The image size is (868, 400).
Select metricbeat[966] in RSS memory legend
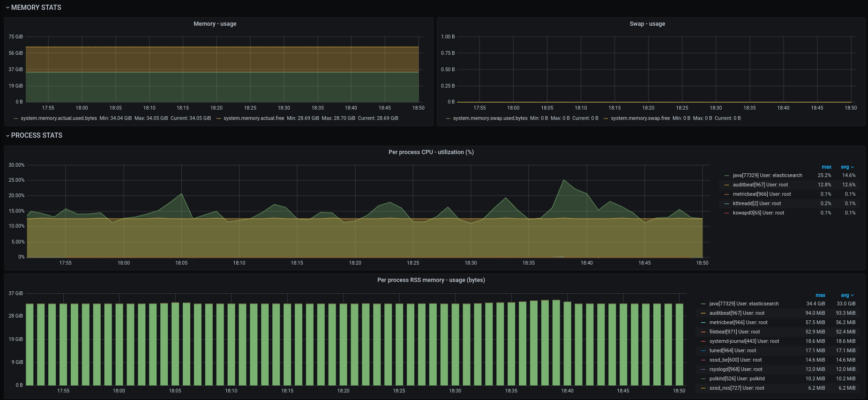pos(738,322)
